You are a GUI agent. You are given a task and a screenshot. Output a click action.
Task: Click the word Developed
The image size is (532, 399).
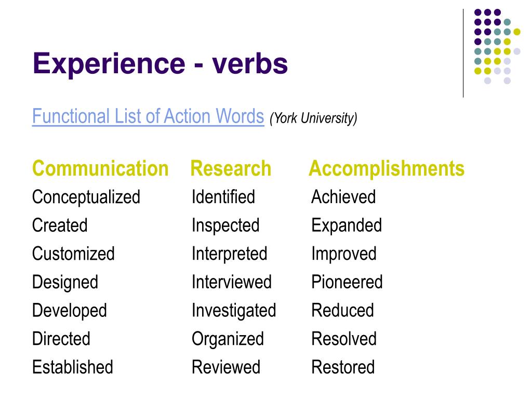[x=70, y=311]
